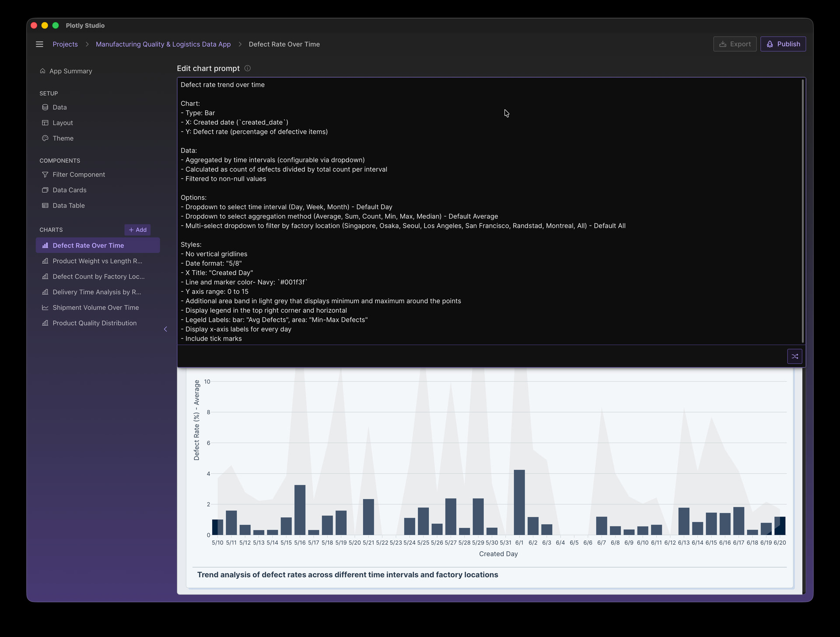Export the data app
The image size is (840, 637).
(735, 44)
